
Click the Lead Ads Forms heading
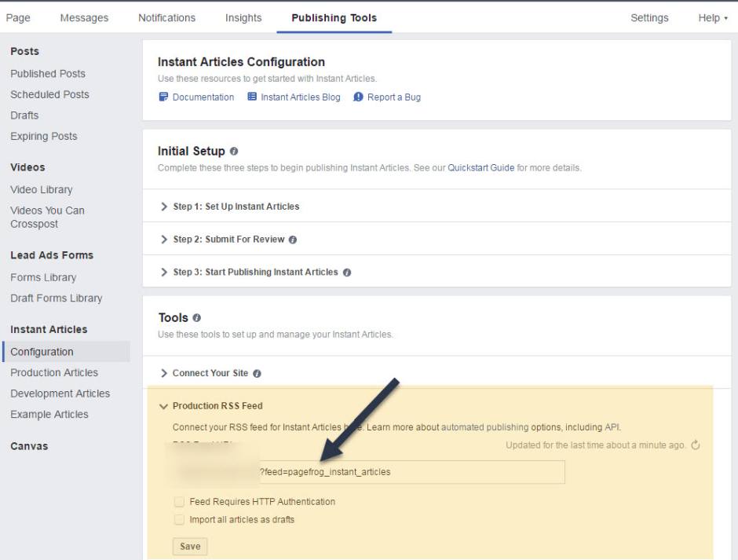52,254
